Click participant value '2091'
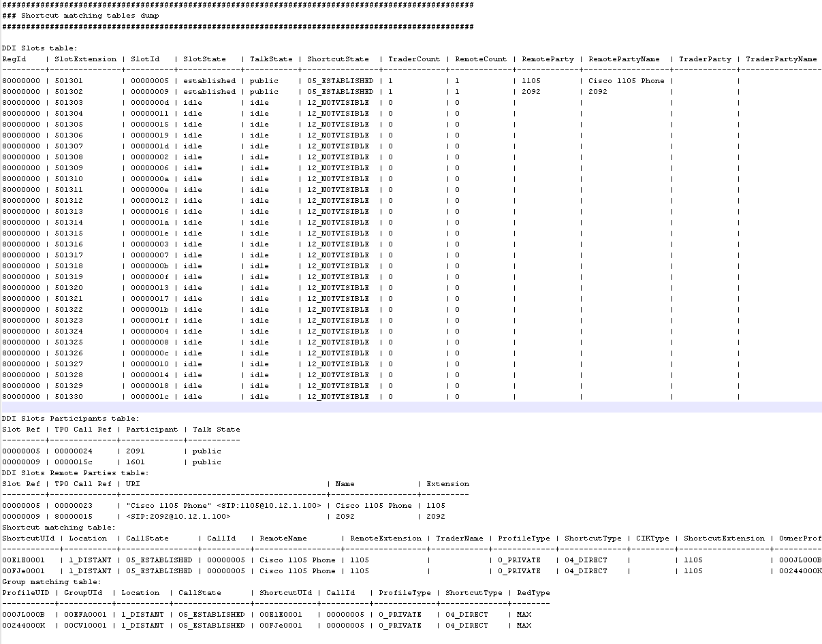Image resolution: width=822 pixels, height=644 pixels. click(136, 451)
